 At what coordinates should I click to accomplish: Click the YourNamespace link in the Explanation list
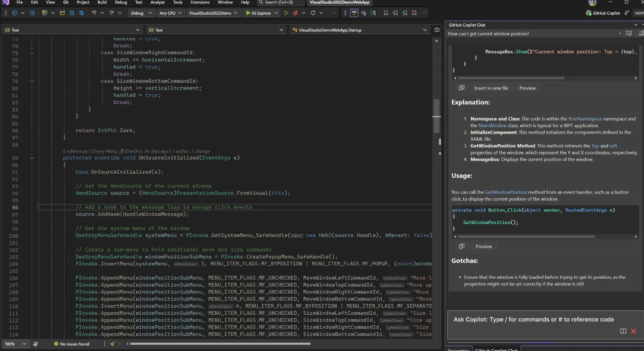pos(585,119)
